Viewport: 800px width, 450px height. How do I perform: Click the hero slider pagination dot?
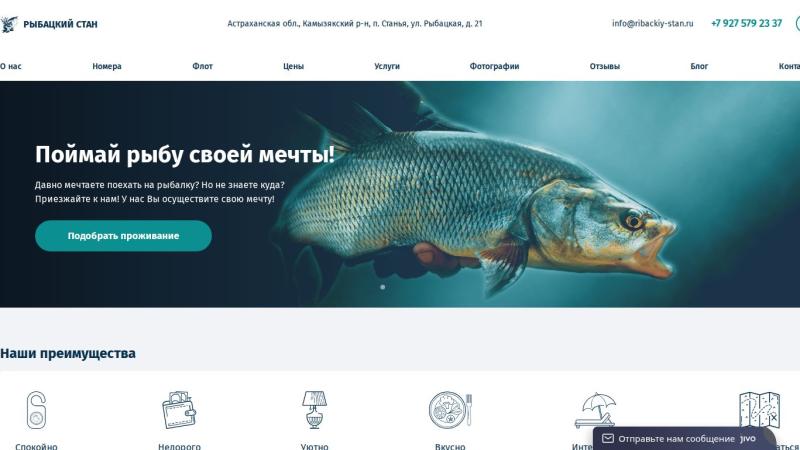click(383, 287)
